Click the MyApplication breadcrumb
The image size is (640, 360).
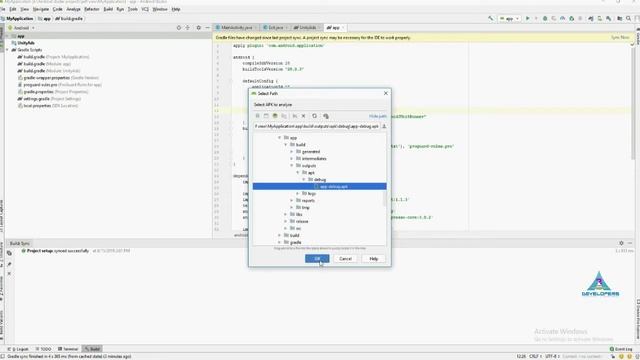point(19,19)
